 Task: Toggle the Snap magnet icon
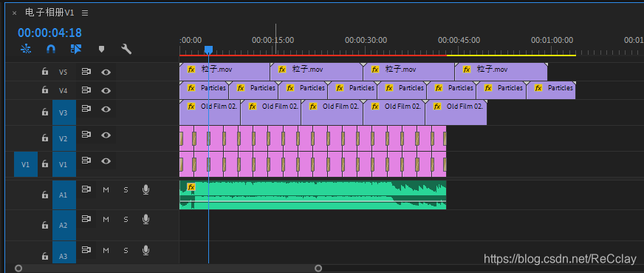51,50
